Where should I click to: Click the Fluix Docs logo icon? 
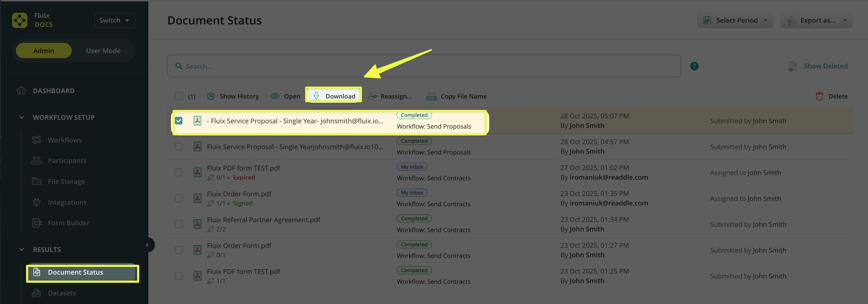pos(20,20)
